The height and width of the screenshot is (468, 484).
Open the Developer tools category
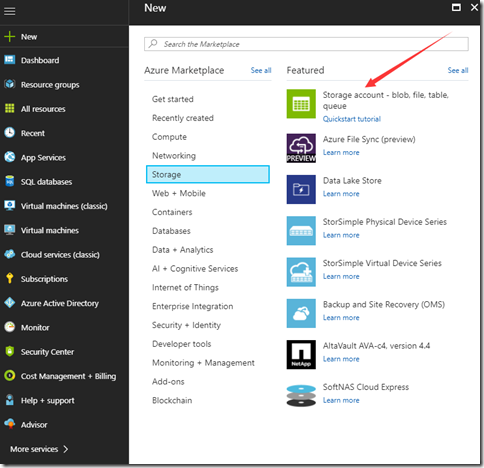click(182, 344)
